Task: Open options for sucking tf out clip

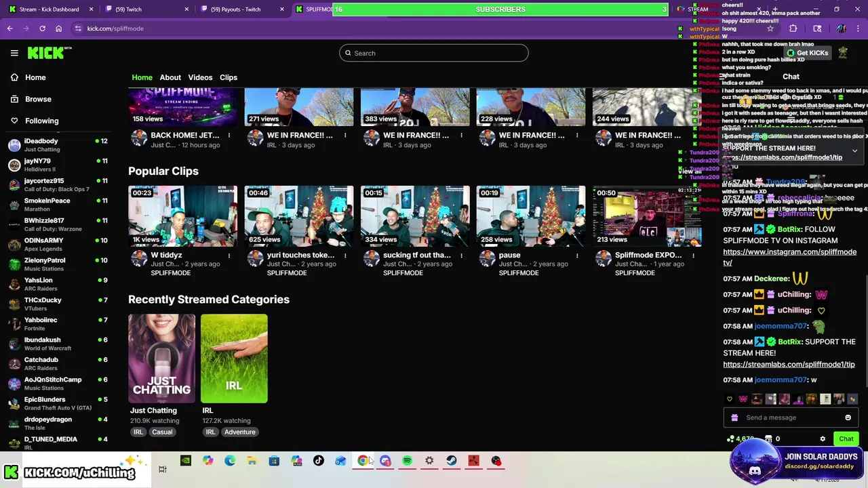Action: tap(461, 256)
